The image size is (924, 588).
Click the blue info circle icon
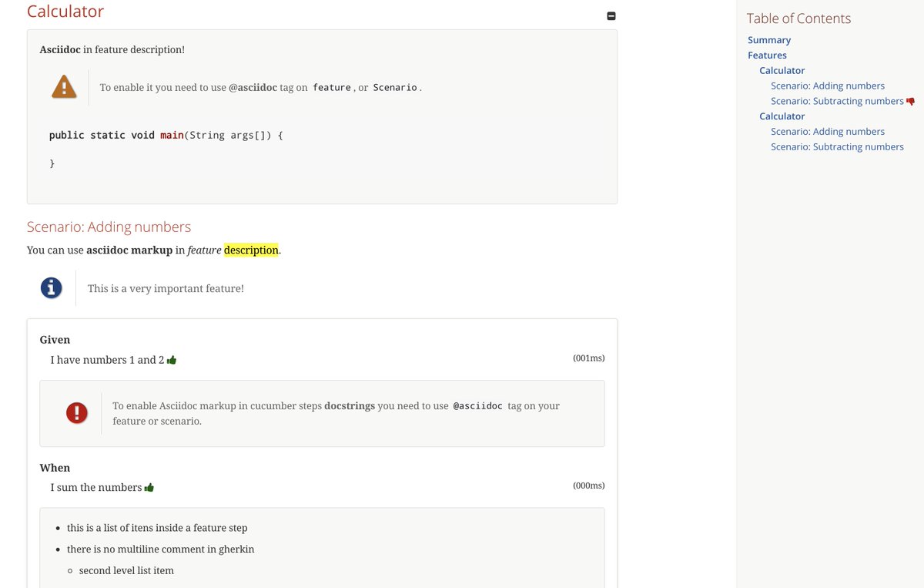pyautogui.click(x=51, y=288)
